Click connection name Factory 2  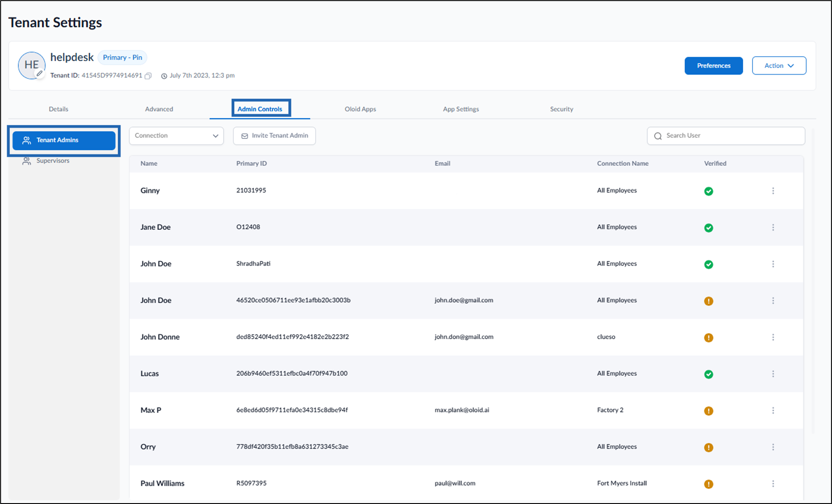tap(610, 410)
